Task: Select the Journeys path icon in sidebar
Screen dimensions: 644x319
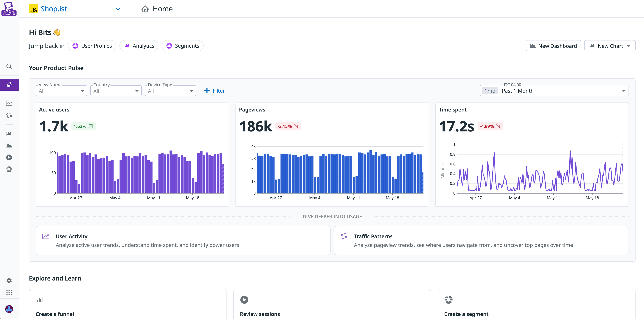Action: click(9, 115)
